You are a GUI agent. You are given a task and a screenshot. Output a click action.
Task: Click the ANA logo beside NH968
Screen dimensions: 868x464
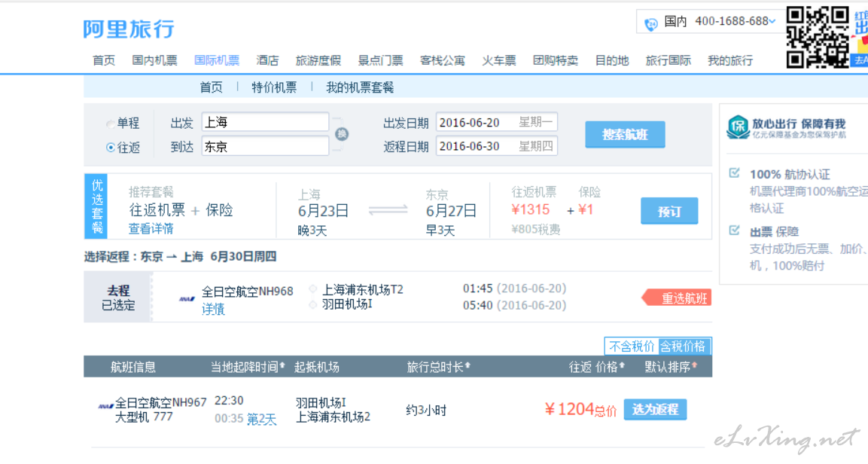[187, 299]
